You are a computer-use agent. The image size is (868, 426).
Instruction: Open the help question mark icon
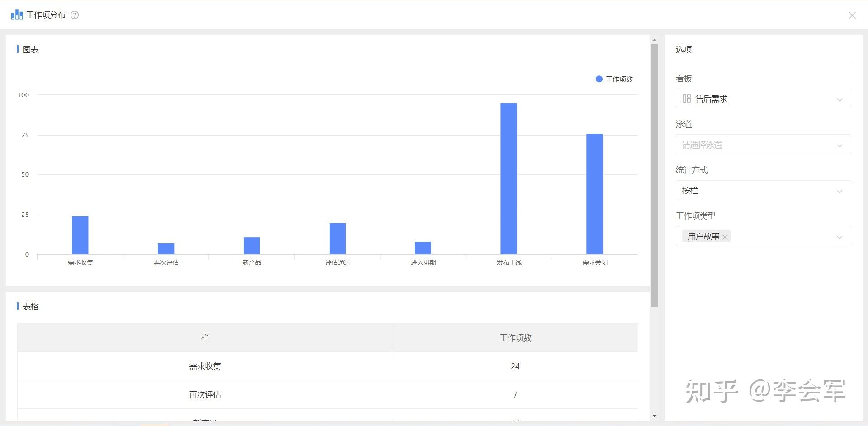tap(75, 15)
